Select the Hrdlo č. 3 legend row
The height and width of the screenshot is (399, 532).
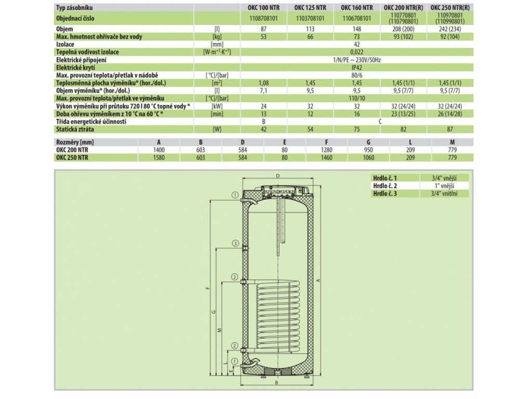pyautogui.click(x=420, y=193)
